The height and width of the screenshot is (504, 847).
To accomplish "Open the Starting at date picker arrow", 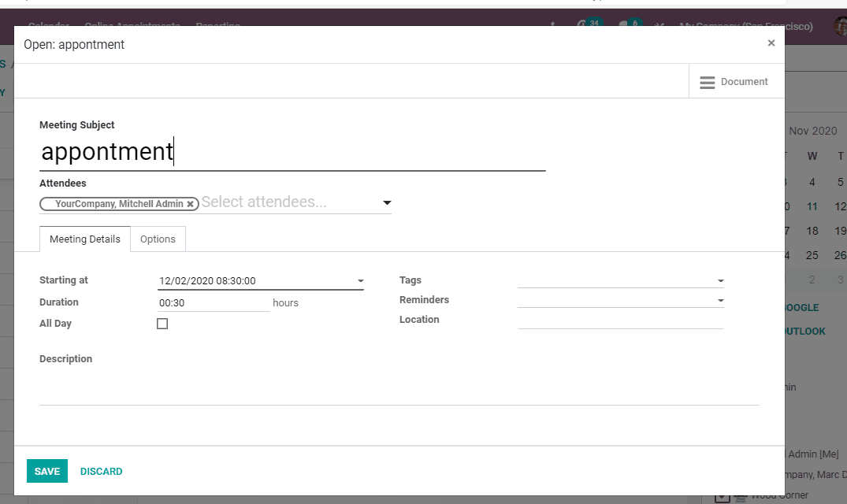I will 360,281.
